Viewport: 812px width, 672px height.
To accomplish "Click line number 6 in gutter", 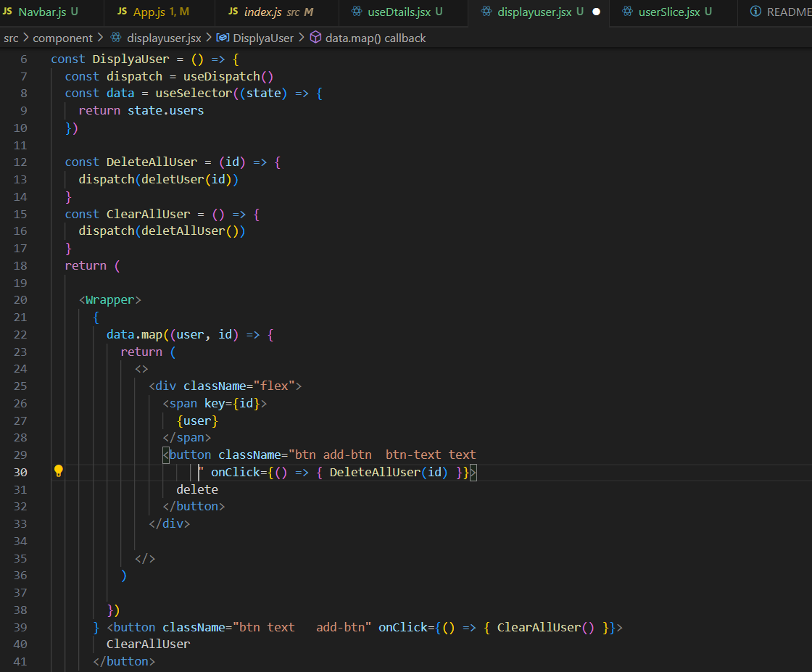I will 23,59.
